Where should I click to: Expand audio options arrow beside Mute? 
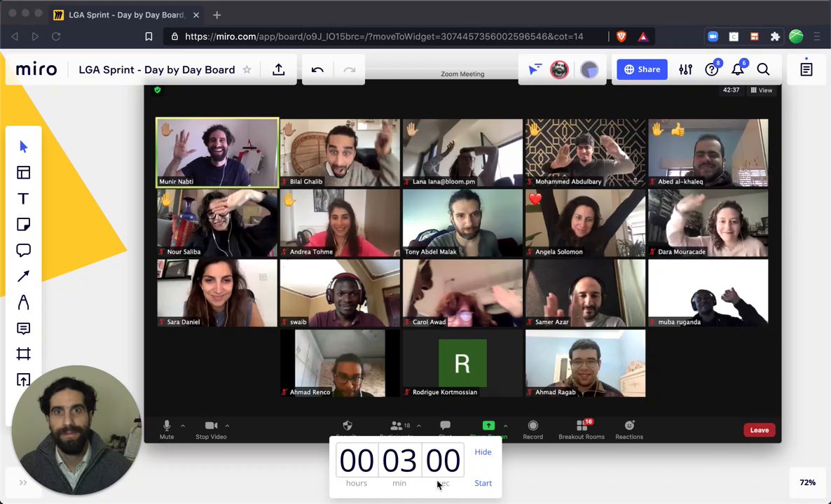(x=183, y=426)
